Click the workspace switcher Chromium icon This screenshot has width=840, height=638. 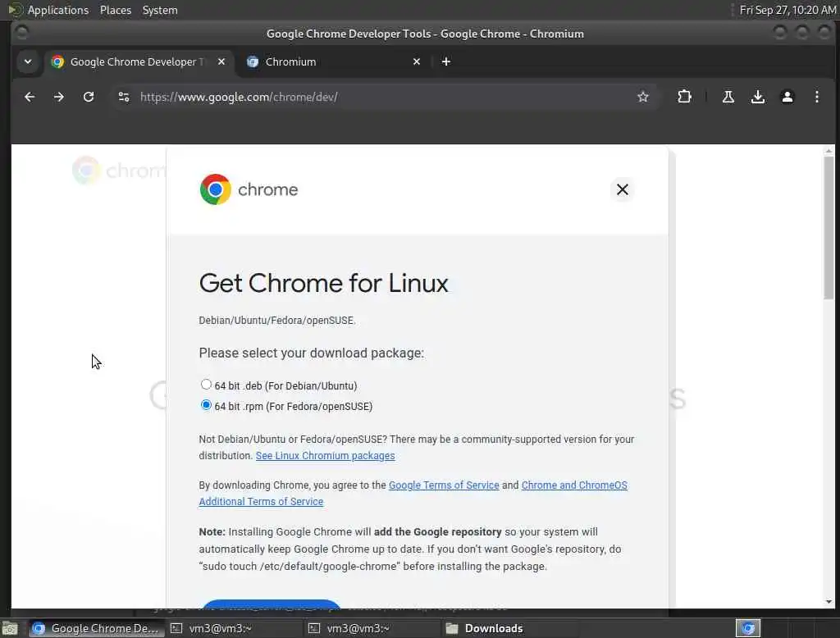tap(748, 628)
